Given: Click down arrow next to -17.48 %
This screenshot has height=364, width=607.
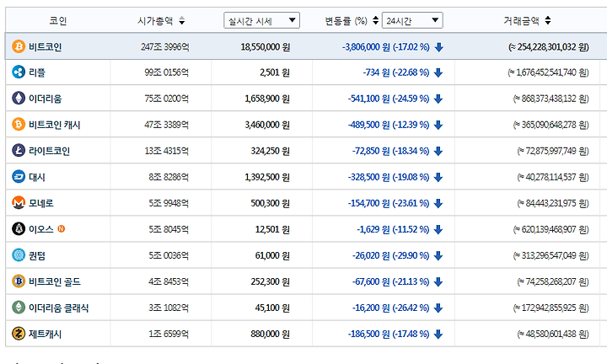Looking at the screenshot, I should click(x=438, y=335).
